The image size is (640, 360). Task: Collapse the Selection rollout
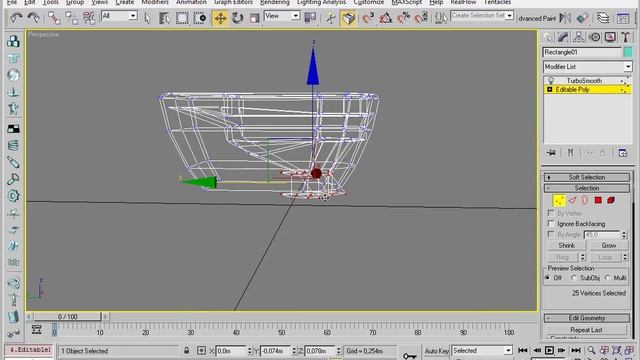(x=587, y=188)
